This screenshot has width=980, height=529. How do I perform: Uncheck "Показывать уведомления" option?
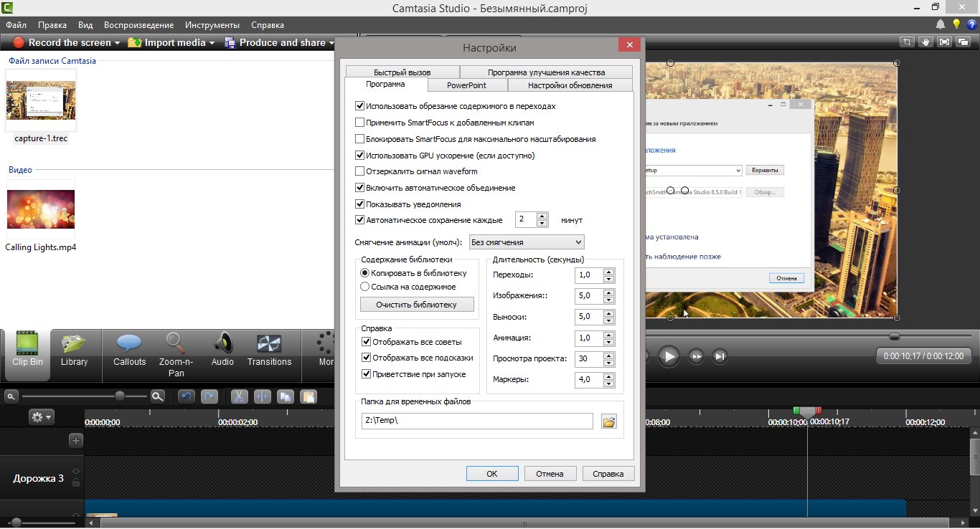(360, 204)
